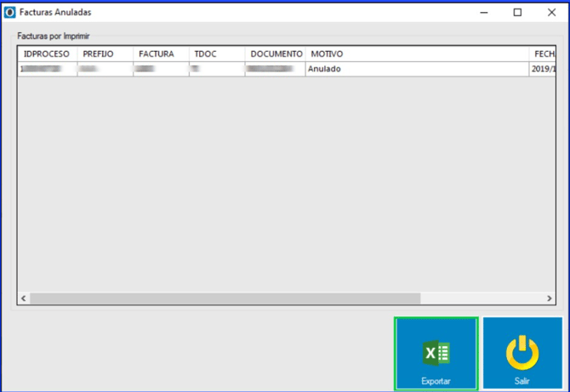
Task: Click the application icon in title bar
Action: click(10, 13)
